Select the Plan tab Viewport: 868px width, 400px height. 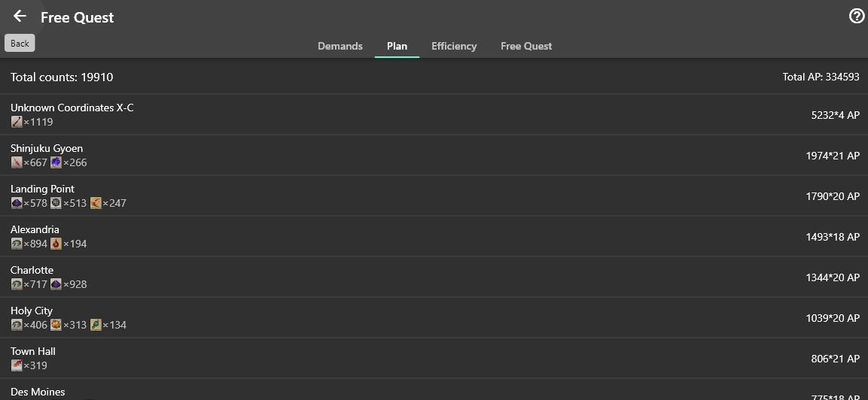point(397,46)
